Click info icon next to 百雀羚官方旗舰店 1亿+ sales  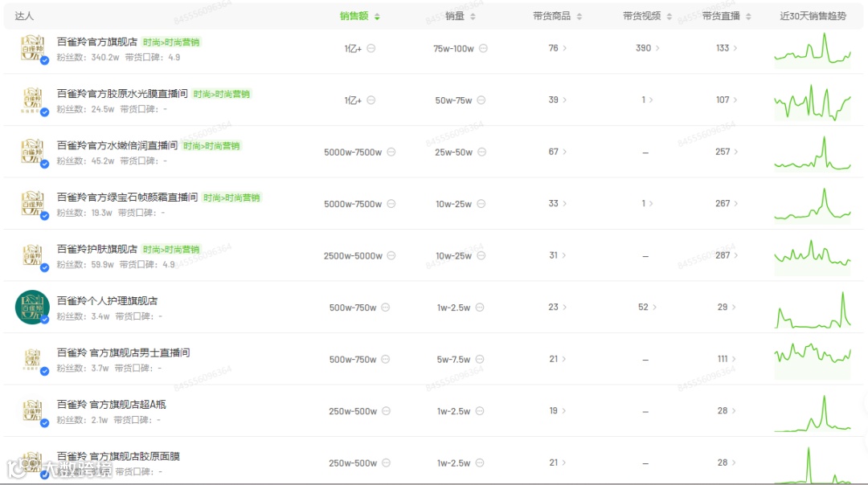click(371, 48)
